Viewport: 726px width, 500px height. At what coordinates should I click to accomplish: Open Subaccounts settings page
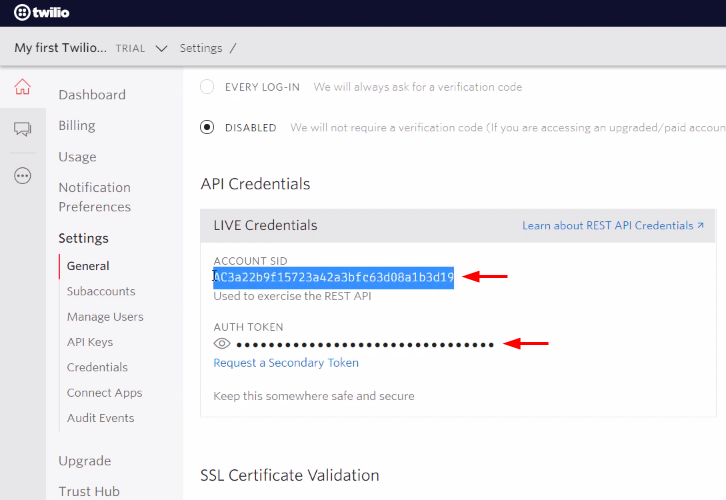tap(101, 291)
